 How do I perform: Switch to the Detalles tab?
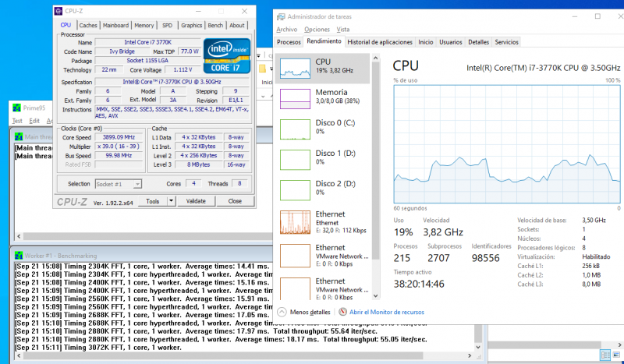pos(478,42)
